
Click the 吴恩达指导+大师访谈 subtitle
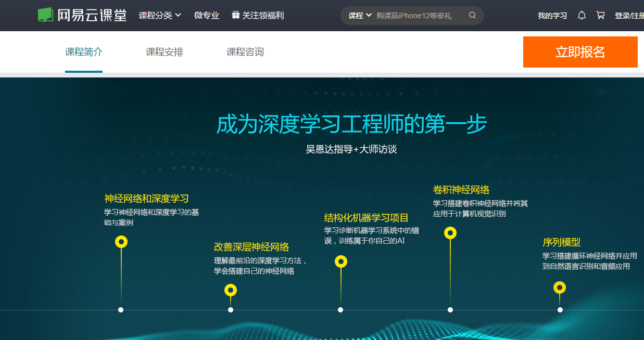(x=351, y=150)
